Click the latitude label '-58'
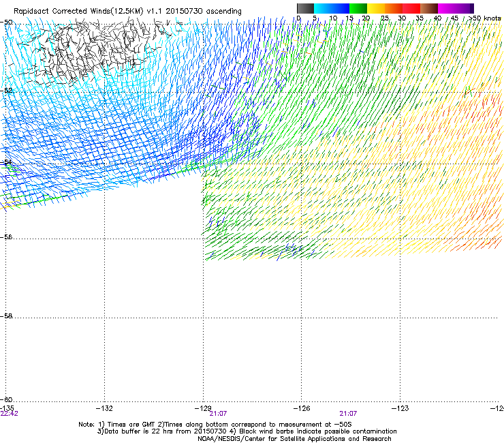The height and width of the screenshot is (443, 504). [x=6, y=316]
